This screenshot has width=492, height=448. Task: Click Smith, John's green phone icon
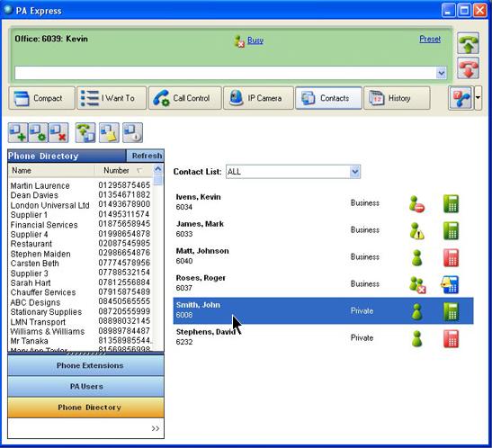click(x=451, y=312)
